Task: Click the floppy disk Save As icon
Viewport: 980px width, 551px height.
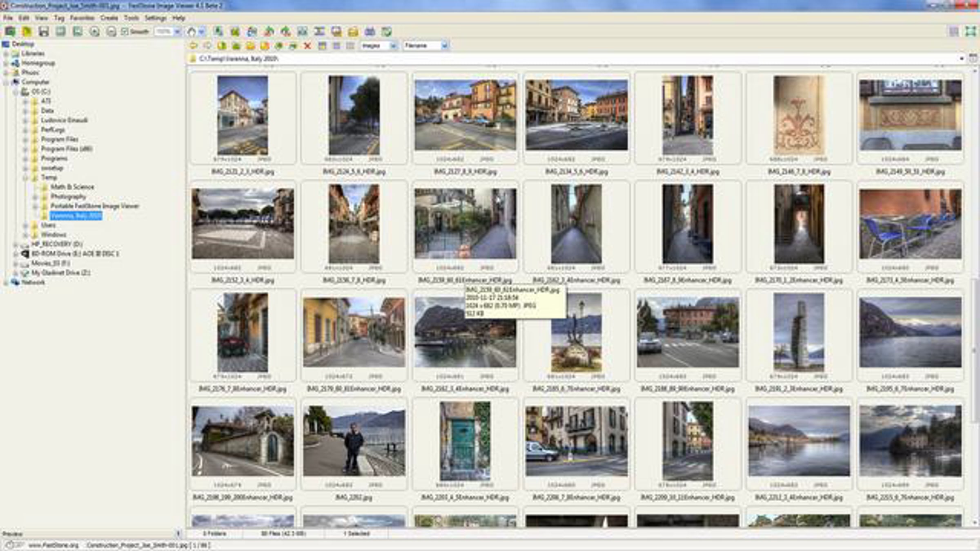Action: pos(44,31)
